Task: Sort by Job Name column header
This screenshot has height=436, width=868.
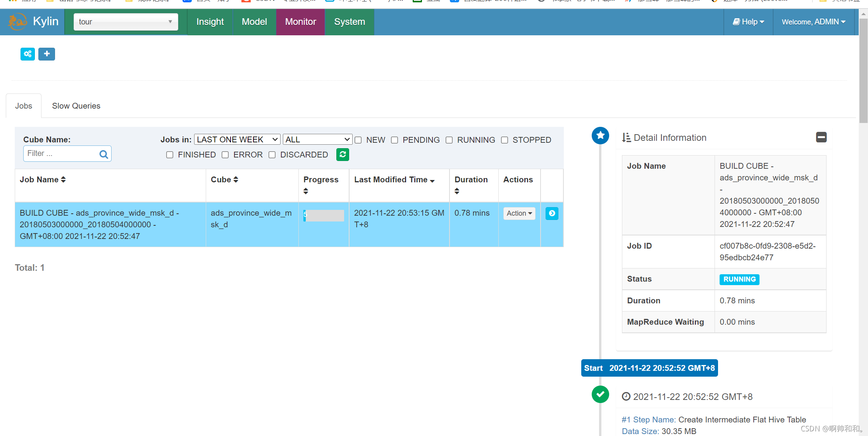Action: tap(43, 180)
